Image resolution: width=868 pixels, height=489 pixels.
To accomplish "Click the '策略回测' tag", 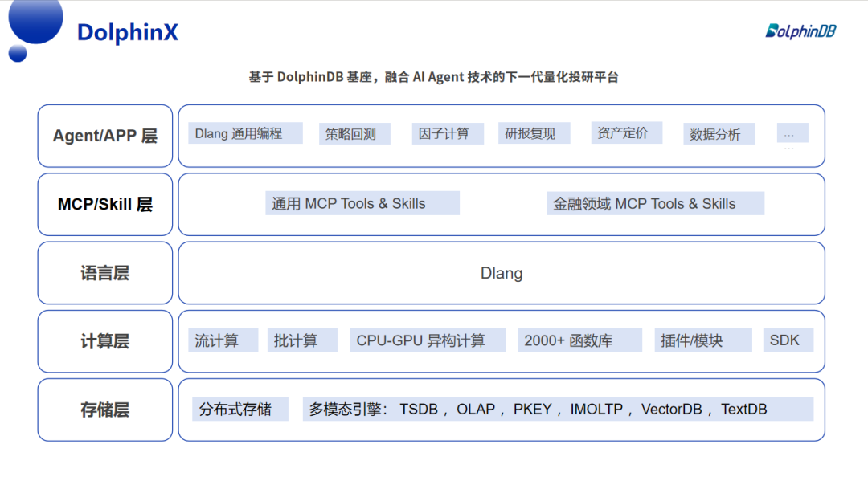I will (x=354, y=134).
